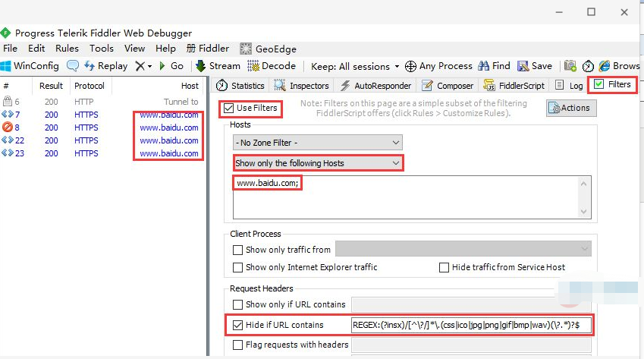
Task: Click the Remove sessions X icon
Action: click(x=140, y=66)
